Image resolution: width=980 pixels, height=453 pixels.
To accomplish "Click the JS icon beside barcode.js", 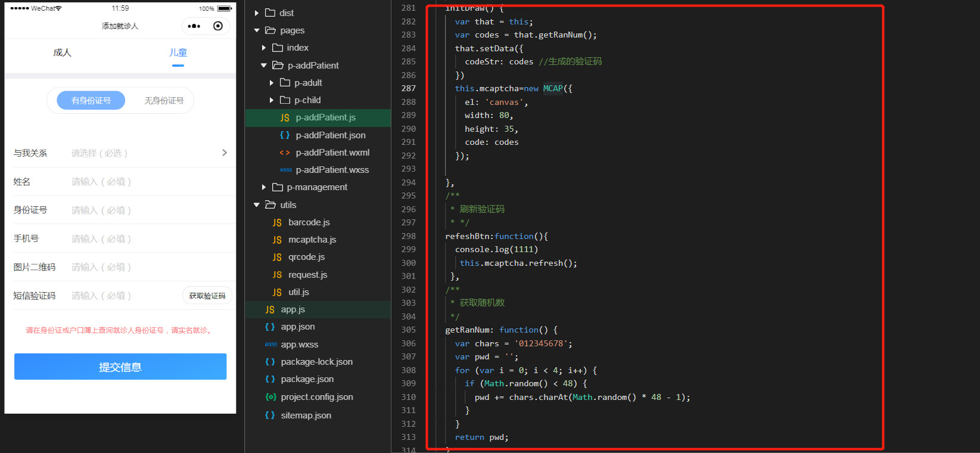I will point(277,222).
